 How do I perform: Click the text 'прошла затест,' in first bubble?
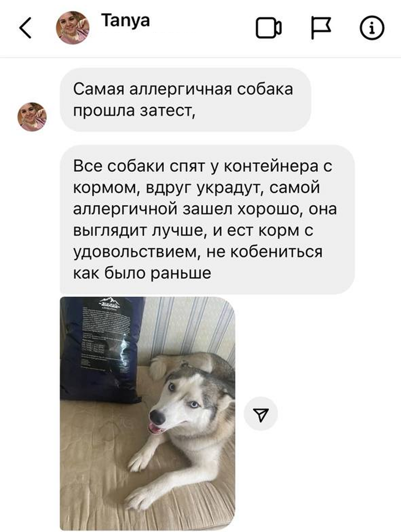[x=134, y=111]
